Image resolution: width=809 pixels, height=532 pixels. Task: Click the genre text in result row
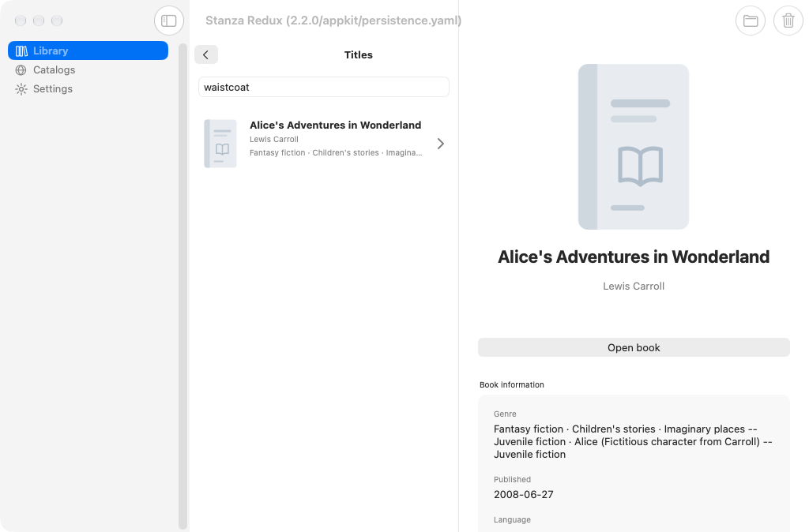coord(336,152)
